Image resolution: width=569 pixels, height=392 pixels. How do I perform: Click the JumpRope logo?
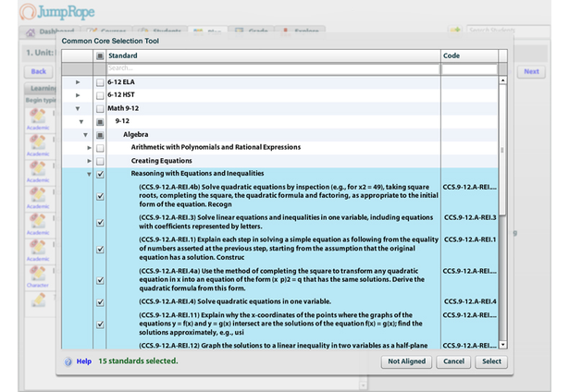pyautogui.click(x=57, y=12)
